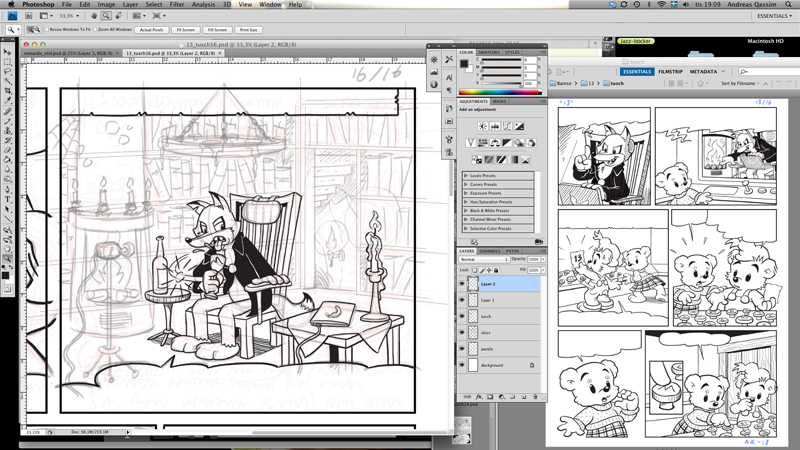
Task: Click the Print Size button
Action: pos(248,30)
